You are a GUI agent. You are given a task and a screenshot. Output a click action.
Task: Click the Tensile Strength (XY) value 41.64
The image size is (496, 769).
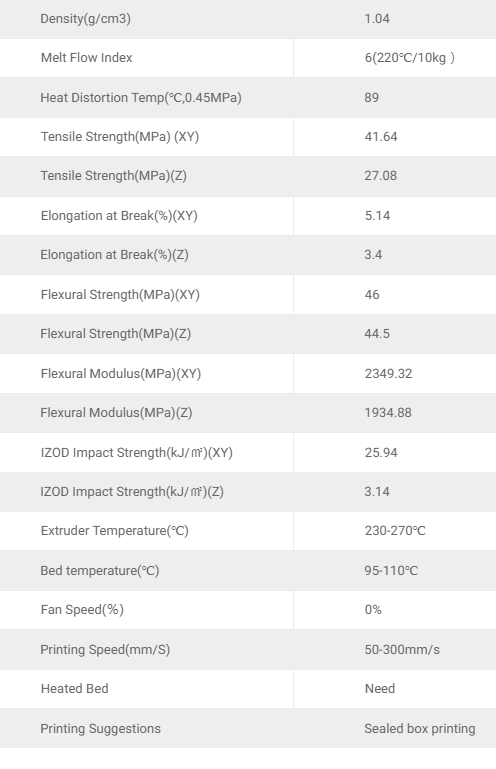pos(381,137)
